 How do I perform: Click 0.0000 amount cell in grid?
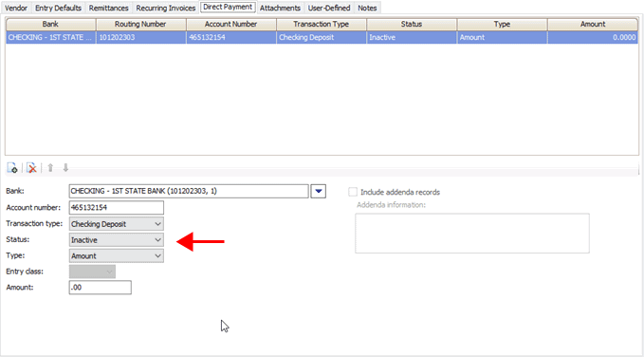pyautogui.click(x=593, y=37)
